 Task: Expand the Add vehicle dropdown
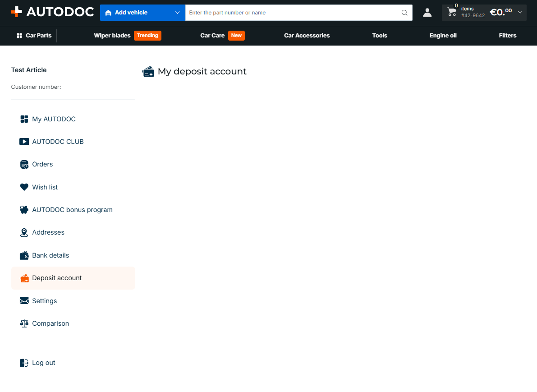[x=142, y=13]
